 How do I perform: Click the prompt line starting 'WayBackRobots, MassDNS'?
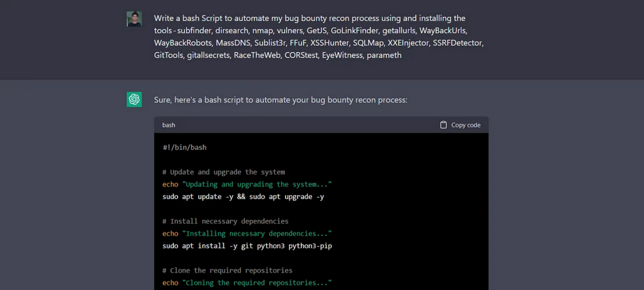pos(319,43)
